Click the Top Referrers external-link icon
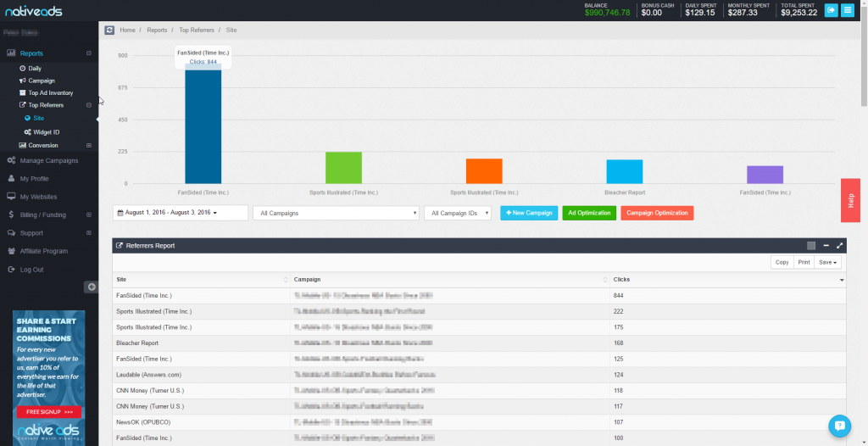 click(23, 105)
